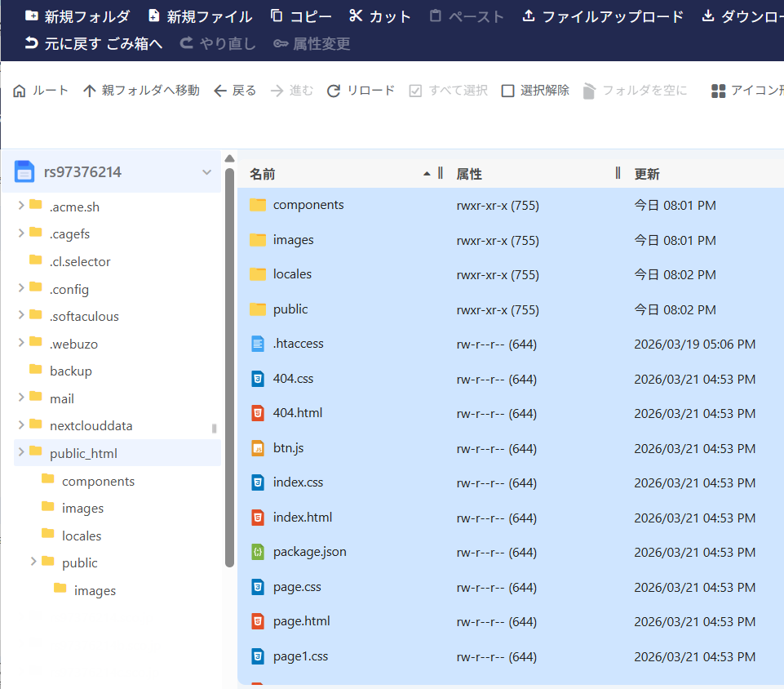The width and height of the screenshot is (784, 689).
Task: Cut files using the カット scissors icon
Action: (379, 15)
